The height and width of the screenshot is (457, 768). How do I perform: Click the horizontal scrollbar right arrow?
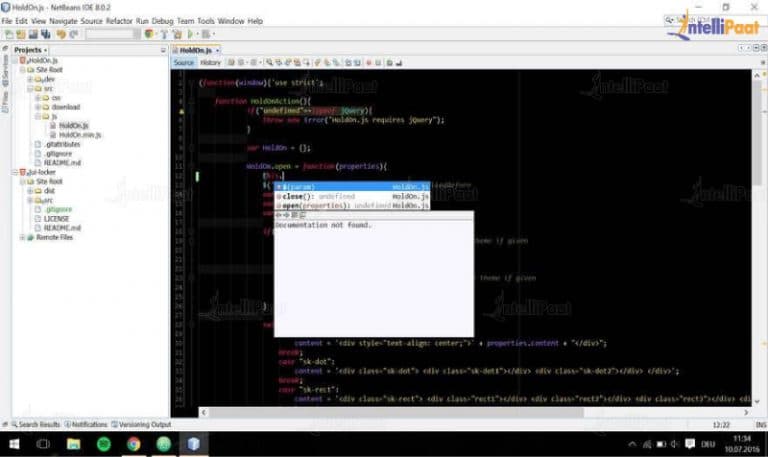point(746,412)
